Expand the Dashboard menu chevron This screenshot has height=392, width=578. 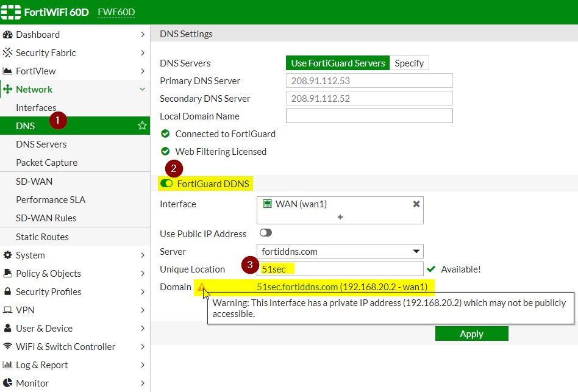[x=142, y=35]
